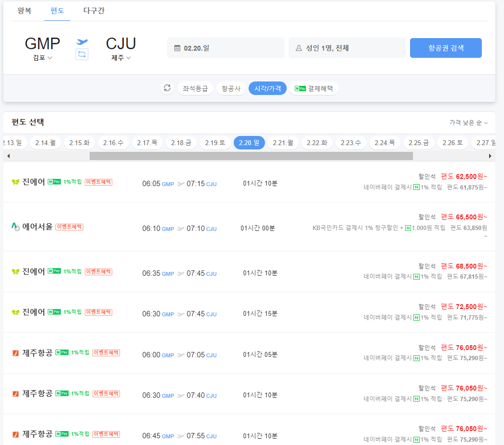Click 네이버페이 price 67,815원

point(467,277)
